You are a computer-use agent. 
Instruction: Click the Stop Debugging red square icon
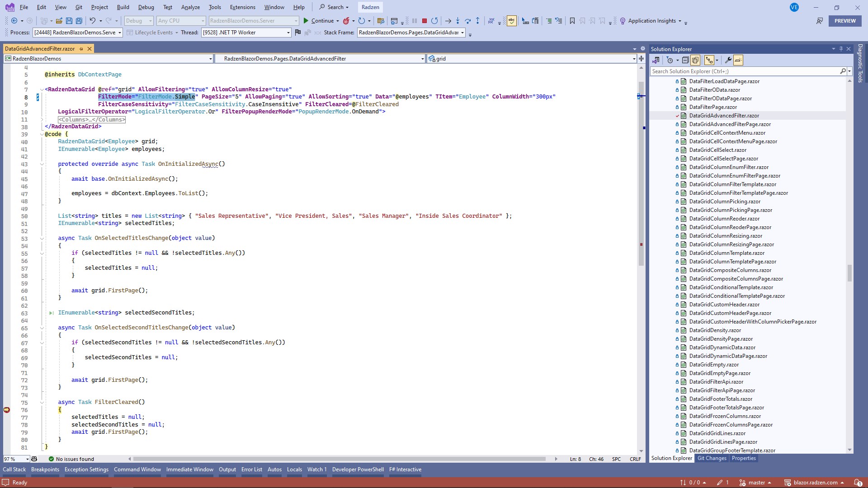[424, 21]
